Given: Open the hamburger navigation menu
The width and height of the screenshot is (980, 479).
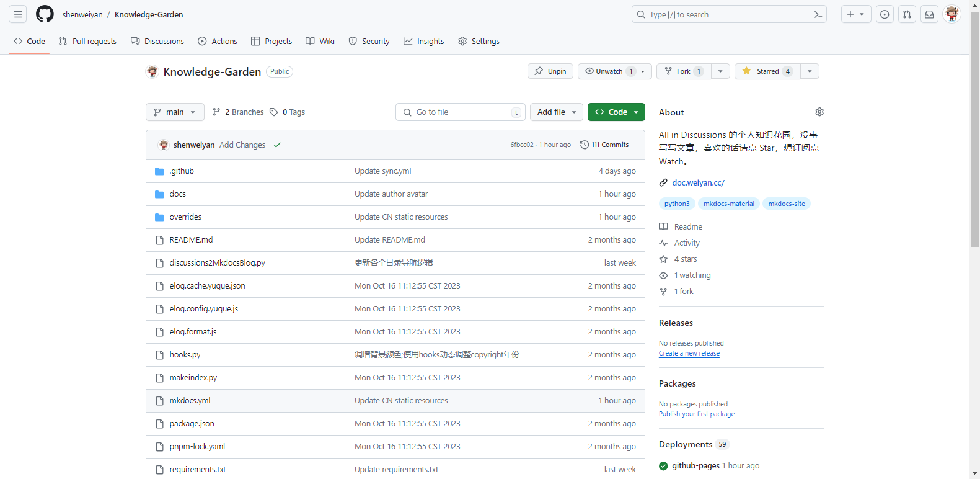Looking at the screenshot, I should 18,14.
